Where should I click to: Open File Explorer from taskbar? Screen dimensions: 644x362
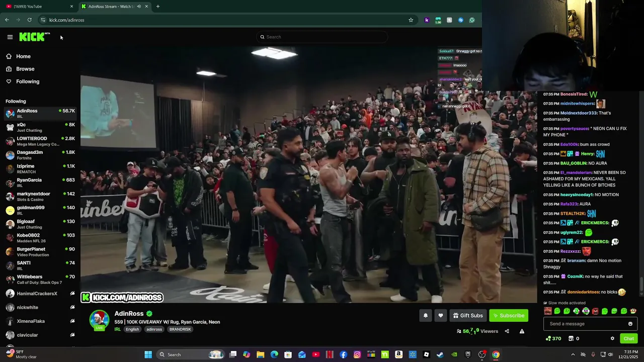click(260, 354)
